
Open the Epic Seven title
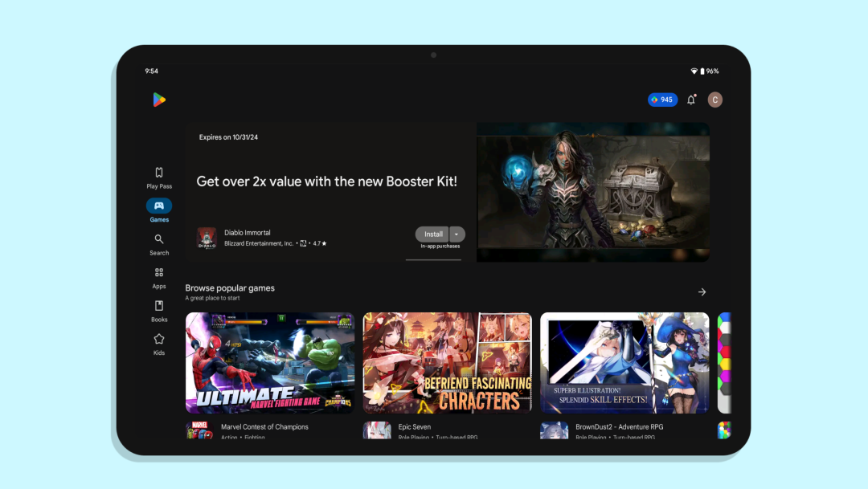coord(415,426)
